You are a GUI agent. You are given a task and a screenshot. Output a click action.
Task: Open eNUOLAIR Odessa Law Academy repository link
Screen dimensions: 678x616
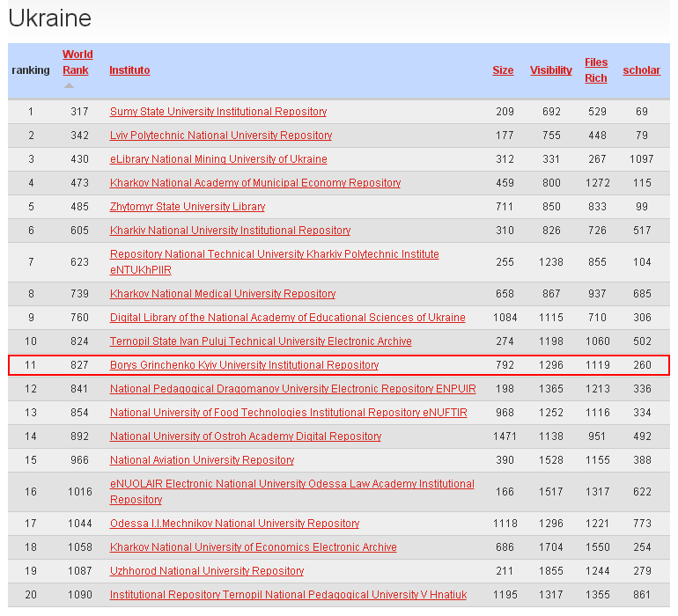(291, 492)
